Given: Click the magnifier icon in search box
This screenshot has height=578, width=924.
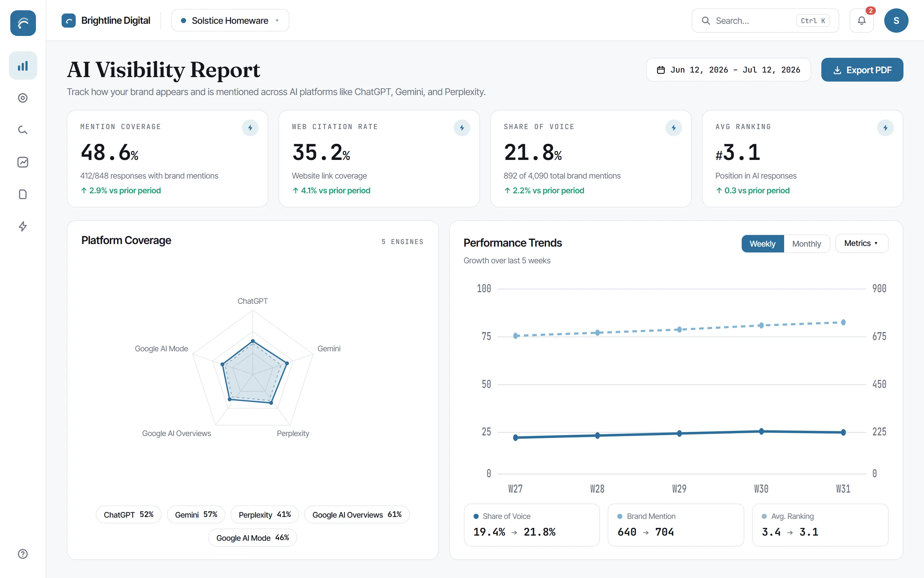Looking at the screenshot, I should coord(706,21).
